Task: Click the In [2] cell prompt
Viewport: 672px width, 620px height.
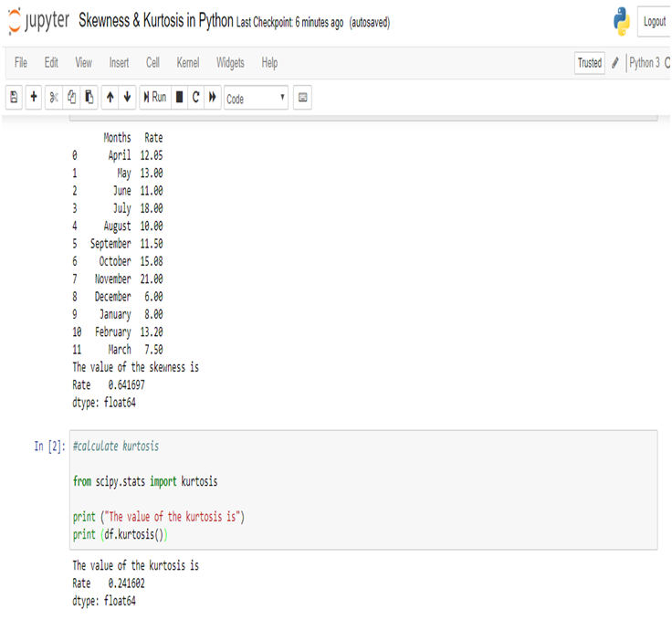Action: pos(49,446)
